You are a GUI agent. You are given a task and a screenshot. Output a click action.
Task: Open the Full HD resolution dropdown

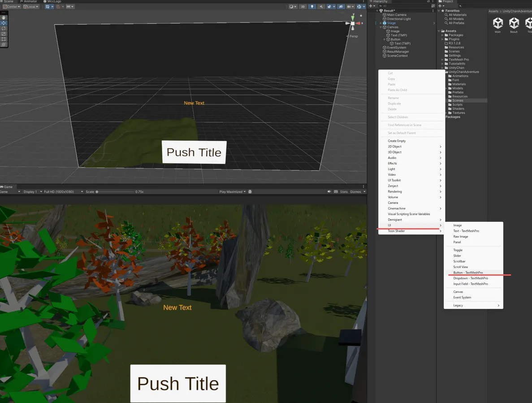click(62, 192)
